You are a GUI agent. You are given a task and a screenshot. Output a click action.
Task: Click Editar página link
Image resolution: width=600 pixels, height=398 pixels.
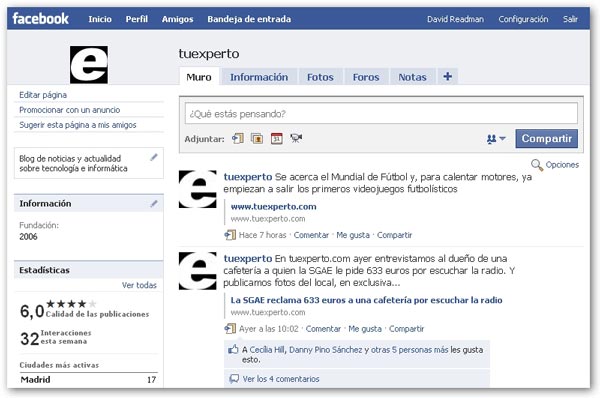point(43,95)
